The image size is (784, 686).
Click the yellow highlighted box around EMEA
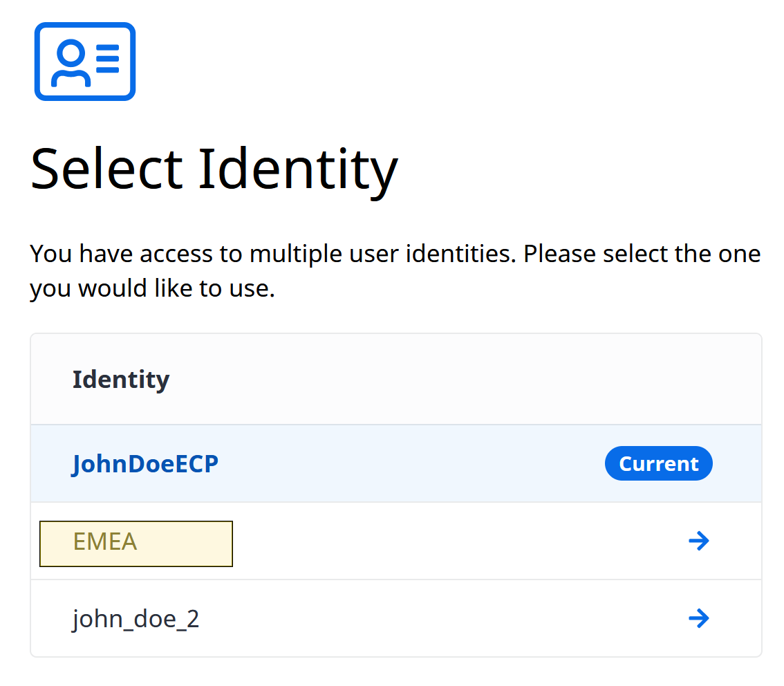coord(136,544)
